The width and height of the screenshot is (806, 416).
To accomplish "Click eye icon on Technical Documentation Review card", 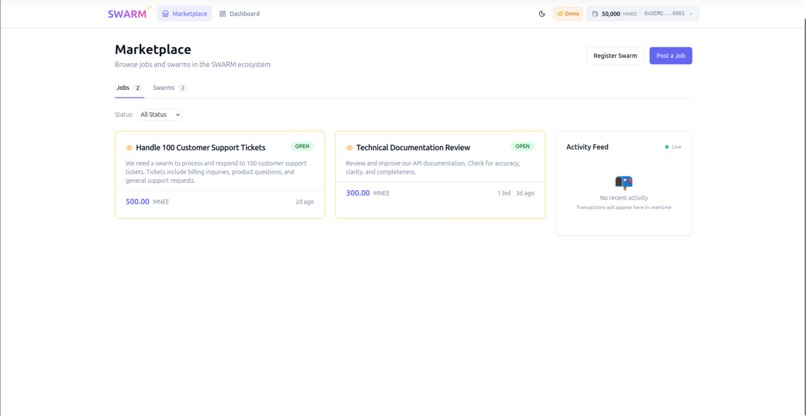I will pyautogui.click(x=350, y=148).
